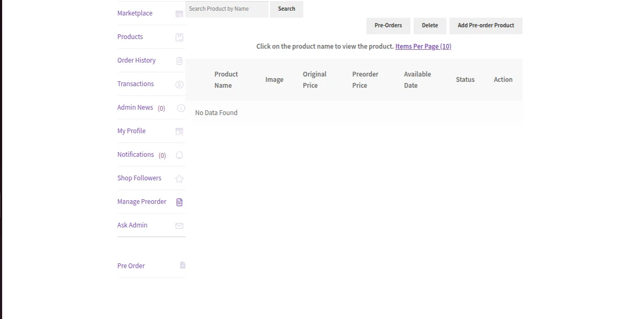Image resolution: width=644 pixels, height=319 pixels.
Task: Click the Transactions dollar coin icon
Action: (x=179, y=85)
